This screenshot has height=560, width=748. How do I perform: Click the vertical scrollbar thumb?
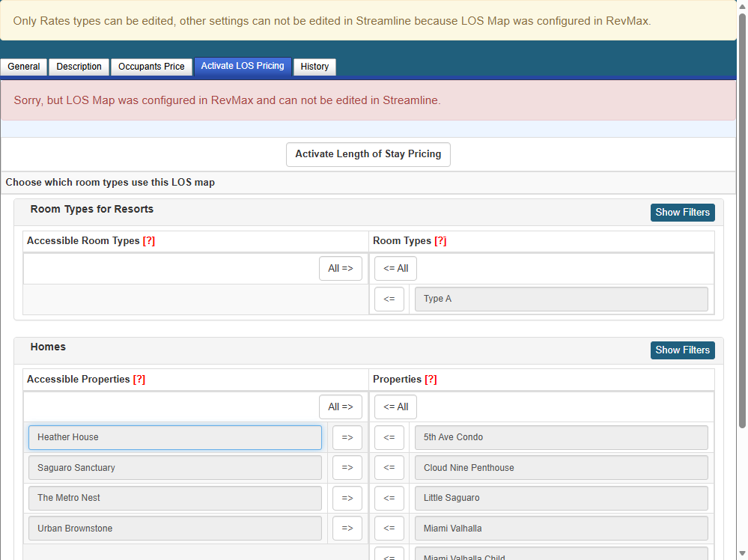[x=742, y=220]
